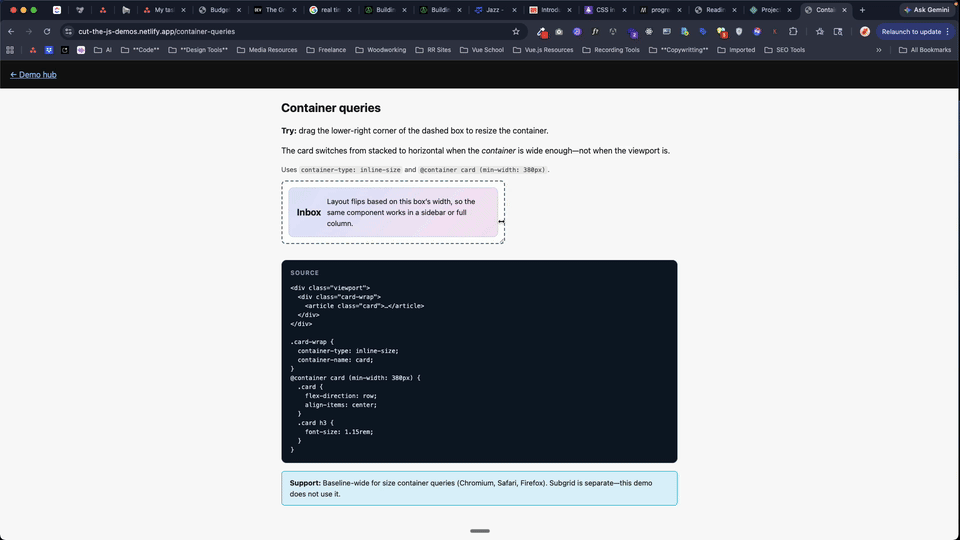
Task: Click the Support note text
Action: (x=471, y=489)
